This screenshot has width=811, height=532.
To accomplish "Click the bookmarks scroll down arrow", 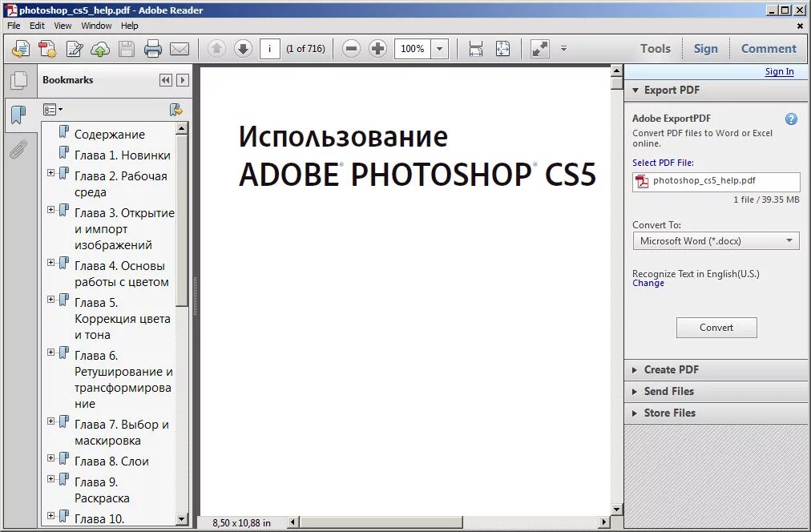I will [182, 519].
